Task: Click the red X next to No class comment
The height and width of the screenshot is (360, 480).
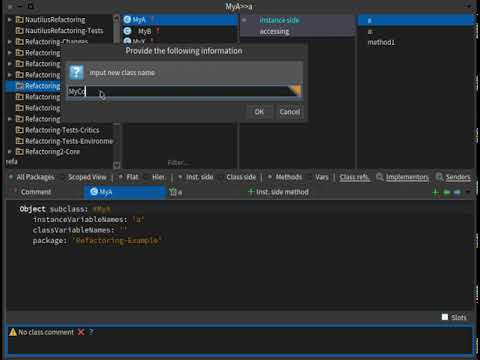Action: pos(81,332)
